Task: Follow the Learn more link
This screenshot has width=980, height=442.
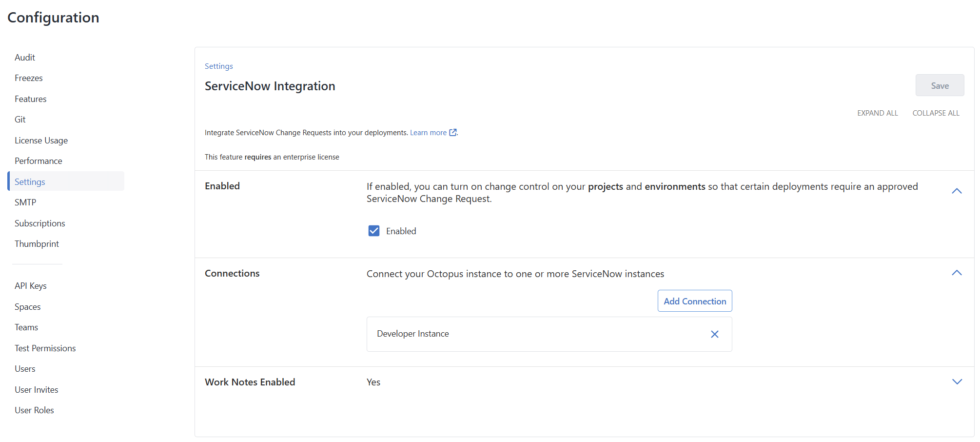Action: click(x=428, y=132)
